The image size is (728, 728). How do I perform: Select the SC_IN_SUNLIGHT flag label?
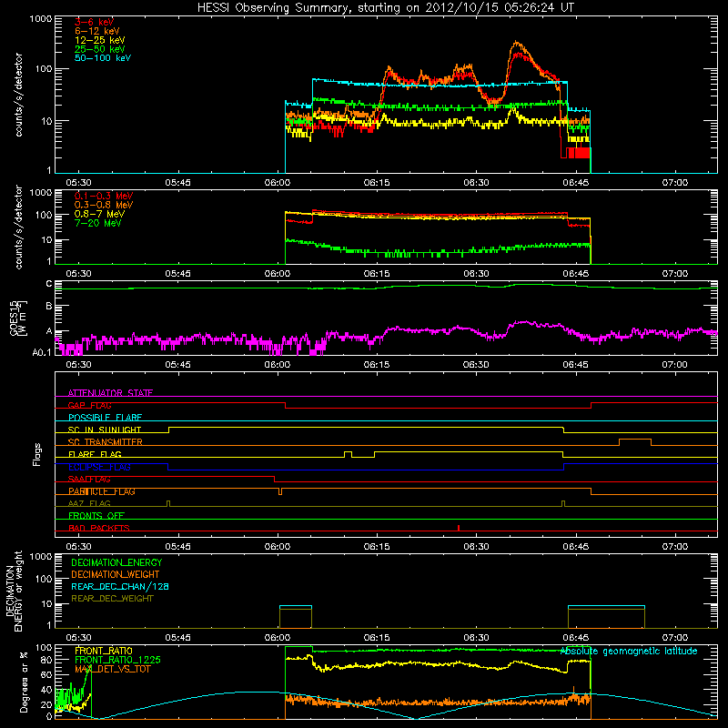pos(105,430)
